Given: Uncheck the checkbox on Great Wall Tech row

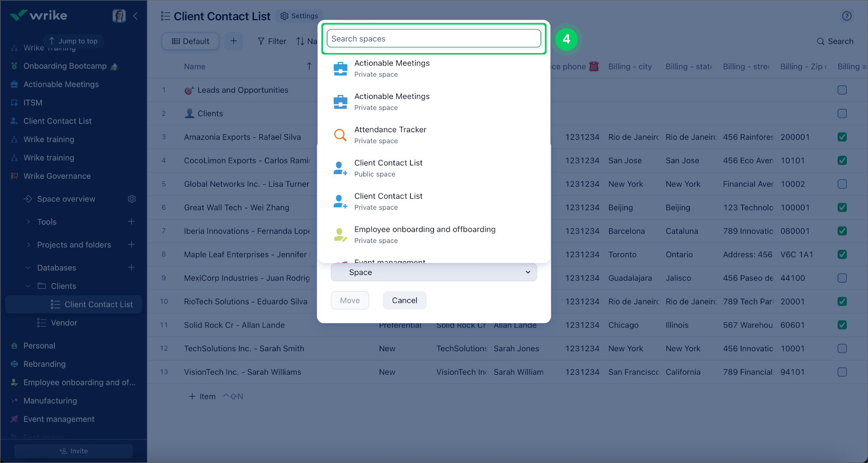Looking at the screenshot, I should tap(842, 207).
